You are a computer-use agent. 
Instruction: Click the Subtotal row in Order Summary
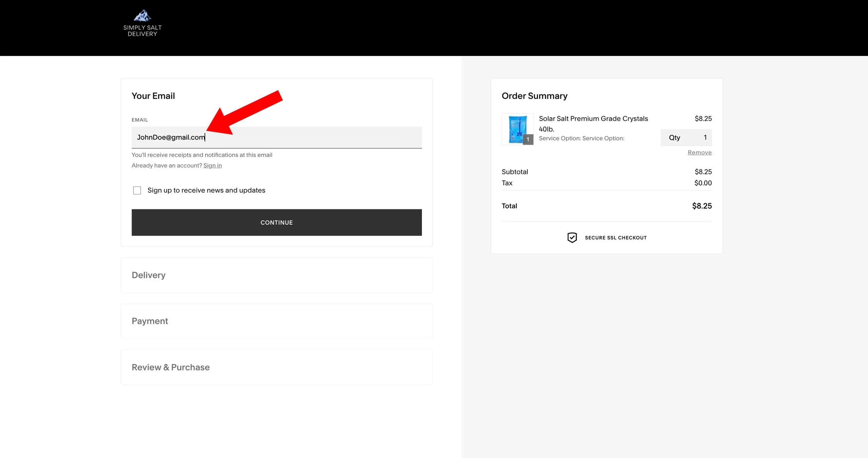515,172
